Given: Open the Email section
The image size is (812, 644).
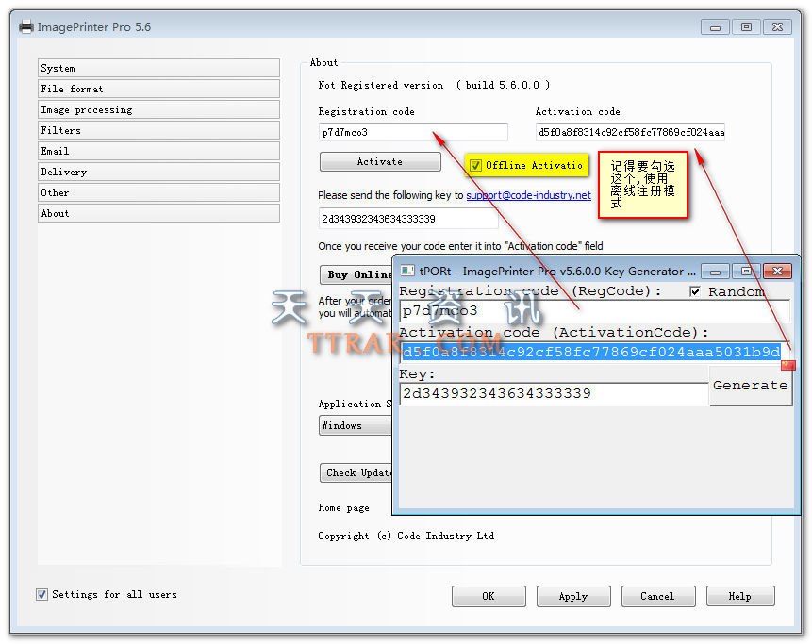Looking at the screenshot, I should (158, 151).
